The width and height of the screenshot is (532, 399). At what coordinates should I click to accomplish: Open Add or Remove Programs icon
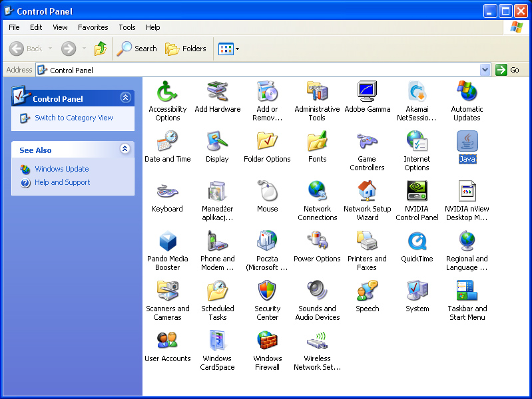[267, 92]
